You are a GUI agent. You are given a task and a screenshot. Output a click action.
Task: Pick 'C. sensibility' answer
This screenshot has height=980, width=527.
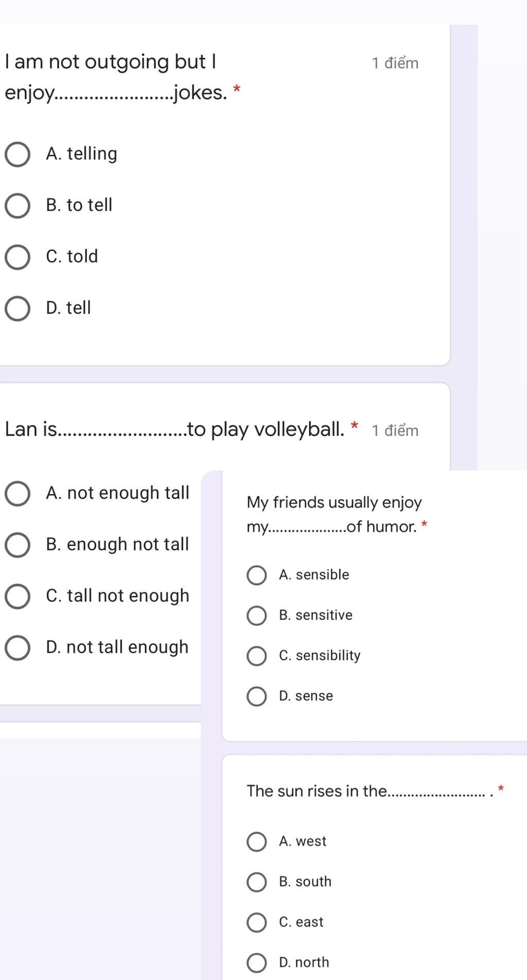(x=256, y=656)
